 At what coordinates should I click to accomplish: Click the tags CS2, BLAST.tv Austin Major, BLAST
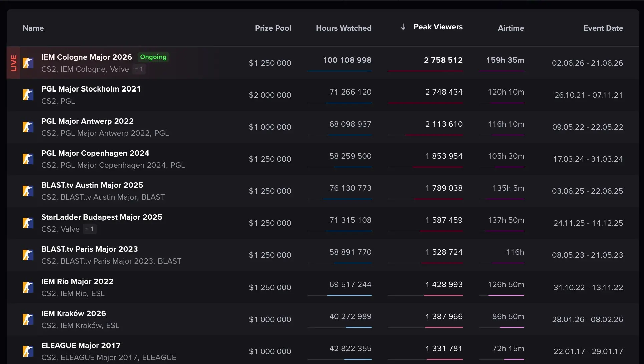[x=103, y=197]
